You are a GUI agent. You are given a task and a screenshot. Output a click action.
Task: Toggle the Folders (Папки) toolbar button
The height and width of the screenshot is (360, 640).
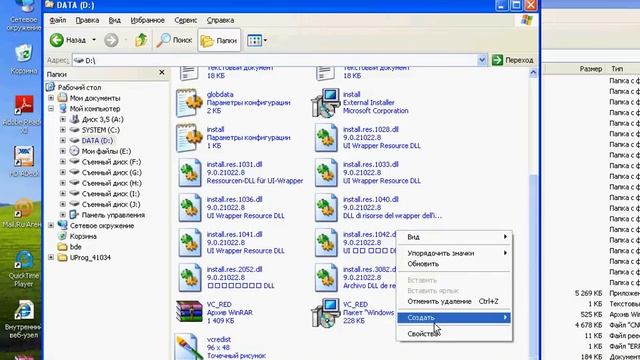(x=219, y=40)
